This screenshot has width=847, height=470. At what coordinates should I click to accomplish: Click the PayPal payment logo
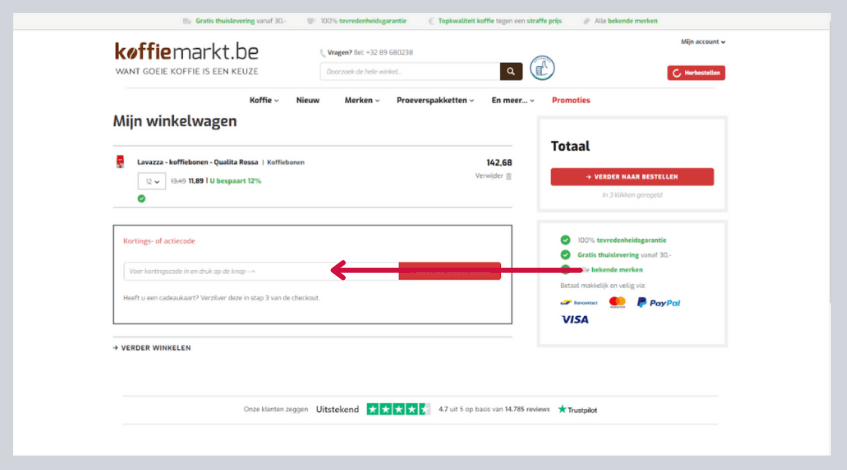coord(658,302)
